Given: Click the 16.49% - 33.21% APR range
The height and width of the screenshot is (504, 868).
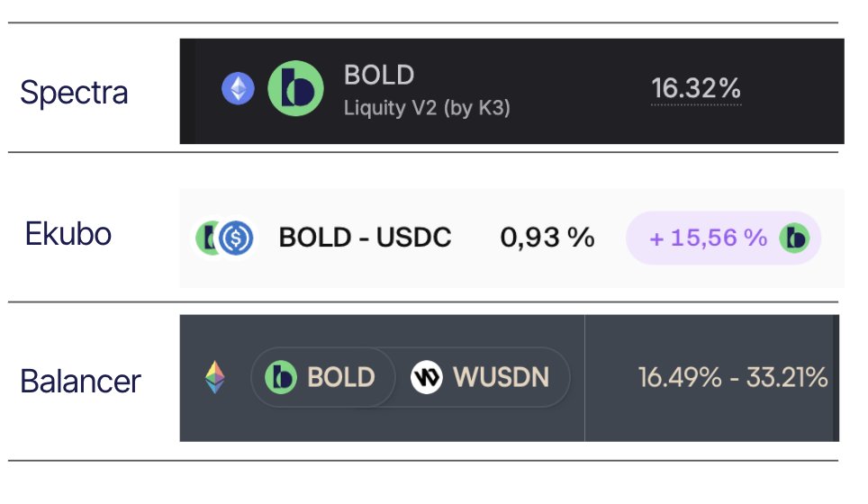Looking at the screenshot, I should 733,377.
